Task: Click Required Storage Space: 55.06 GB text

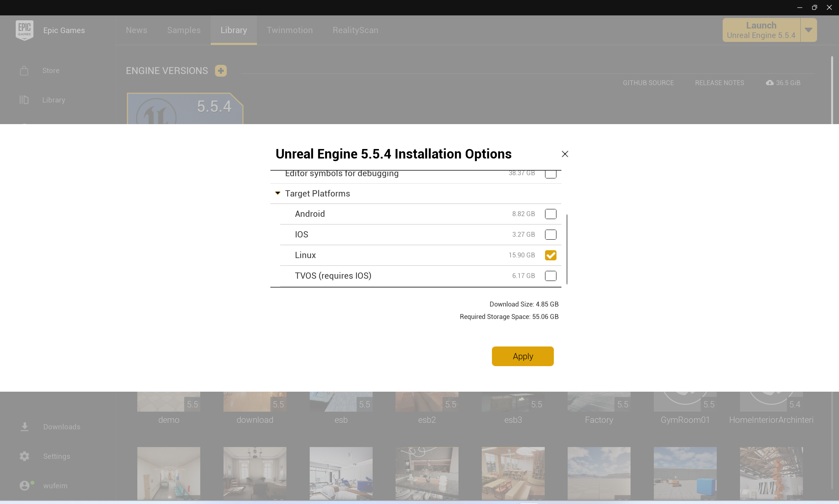Action: tap(509, 317)
